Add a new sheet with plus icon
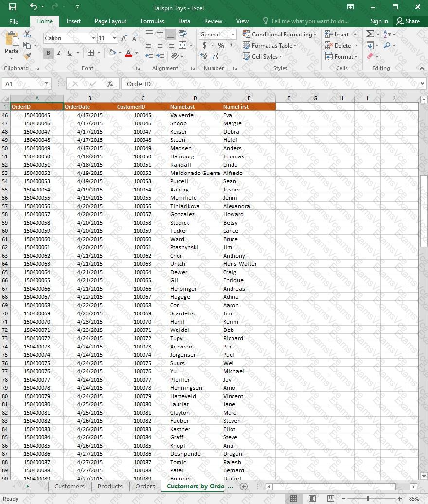This screenshot has width=428, height=504. [x=244, y=487]
